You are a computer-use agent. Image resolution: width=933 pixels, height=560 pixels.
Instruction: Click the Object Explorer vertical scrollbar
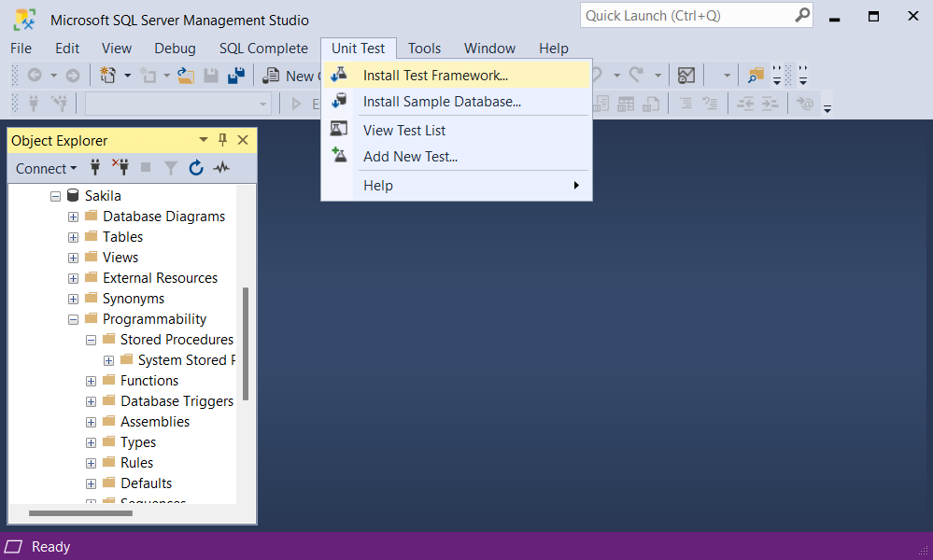tap(245, 343)
